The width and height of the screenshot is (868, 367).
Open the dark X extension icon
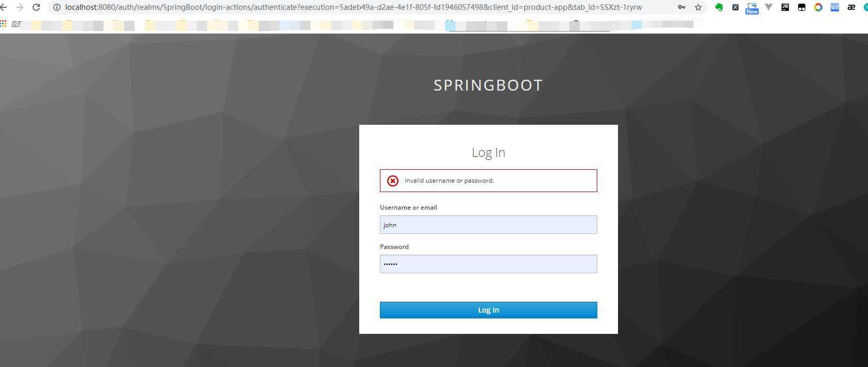point(735,7)
